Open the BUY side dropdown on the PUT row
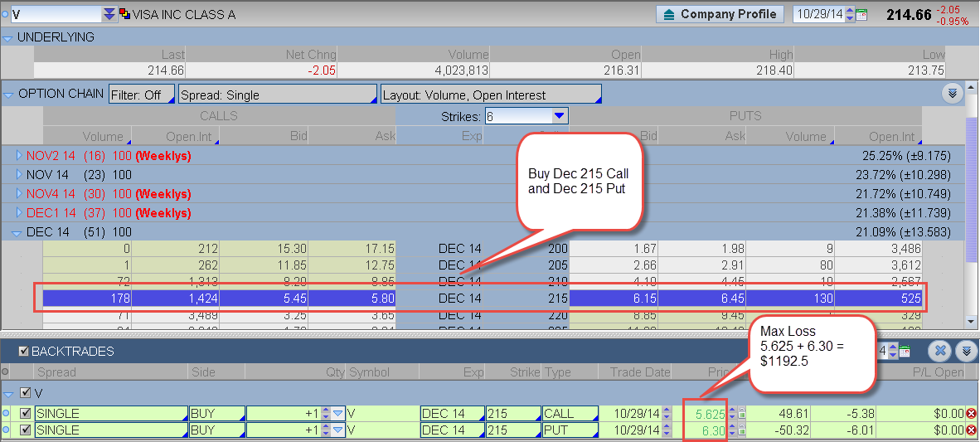 [217, 430]
